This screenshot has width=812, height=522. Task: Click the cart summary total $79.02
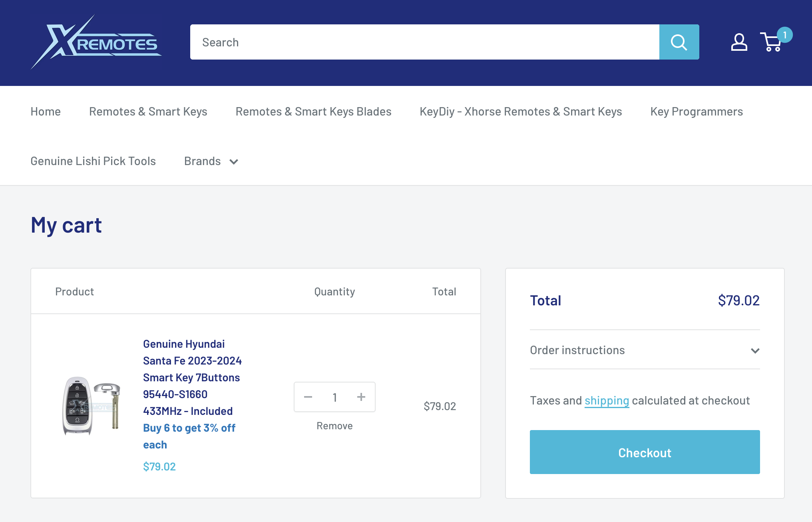pyautogui.click(x=738, y=300)
